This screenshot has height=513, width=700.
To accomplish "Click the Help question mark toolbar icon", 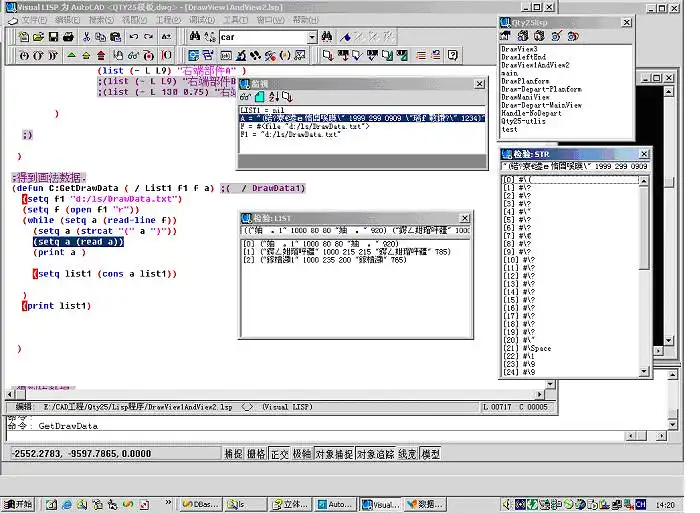I will tap(452, 55).
